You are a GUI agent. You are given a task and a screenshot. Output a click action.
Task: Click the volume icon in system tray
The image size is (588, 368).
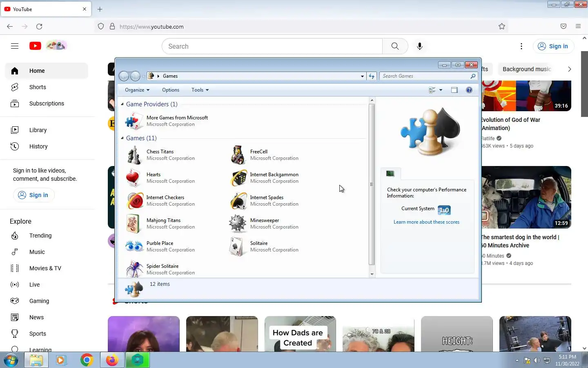coord(537,360)
